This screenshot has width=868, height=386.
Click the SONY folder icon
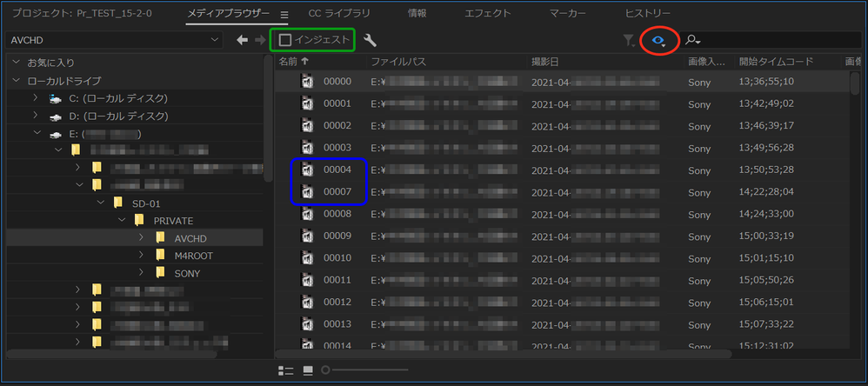point(161,273)
